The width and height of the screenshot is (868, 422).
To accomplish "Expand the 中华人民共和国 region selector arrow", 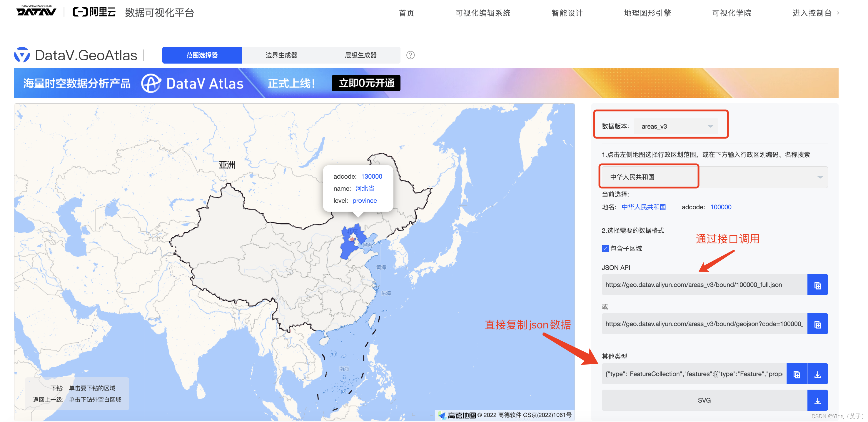I will [820, 177].
